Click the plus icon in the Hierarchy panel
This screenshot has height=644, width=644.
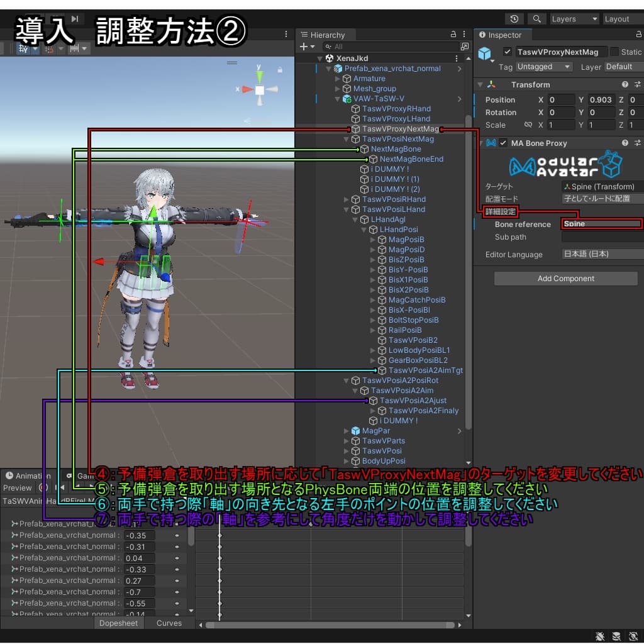[304, 46]
